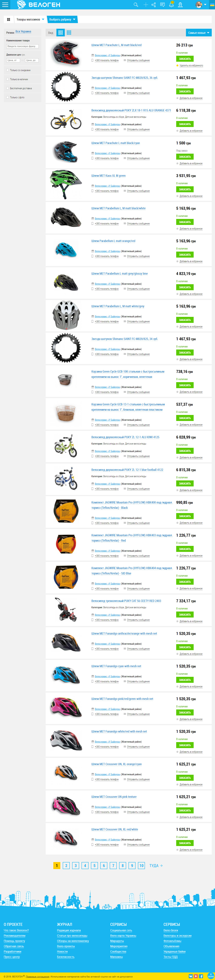The image size is (215, 980).
Task: Enable the 'Только со скидками' checkbox
Action: [8, 70]
